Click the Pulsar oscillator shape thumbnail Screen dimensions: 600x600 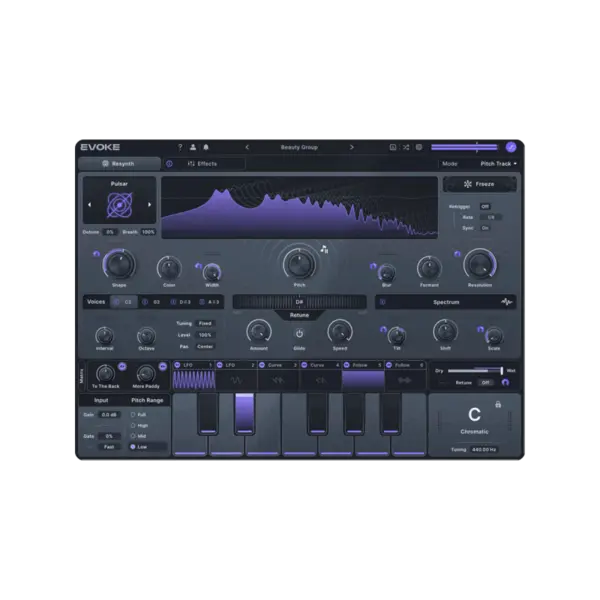coord(119,205)
